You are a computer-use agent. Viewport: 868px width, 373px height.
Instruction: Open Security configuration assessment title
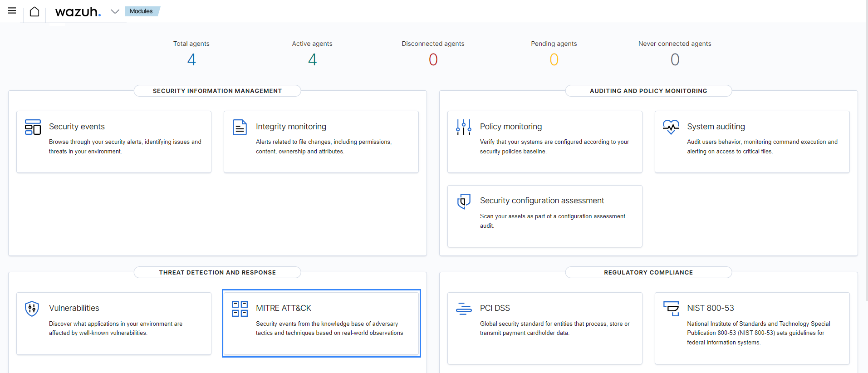click(x=542, y=201)
